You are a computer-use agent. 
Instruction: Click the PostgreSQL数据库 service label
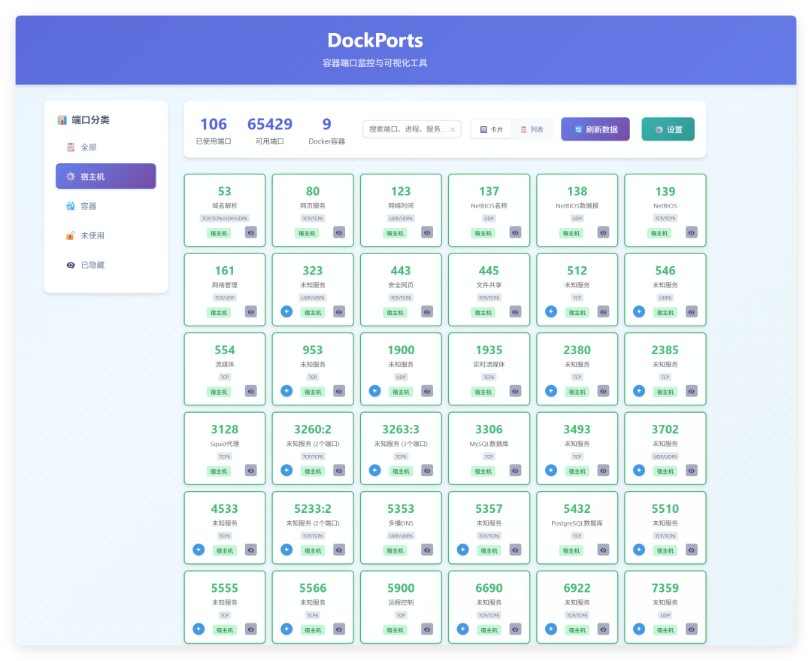point(577,523)
